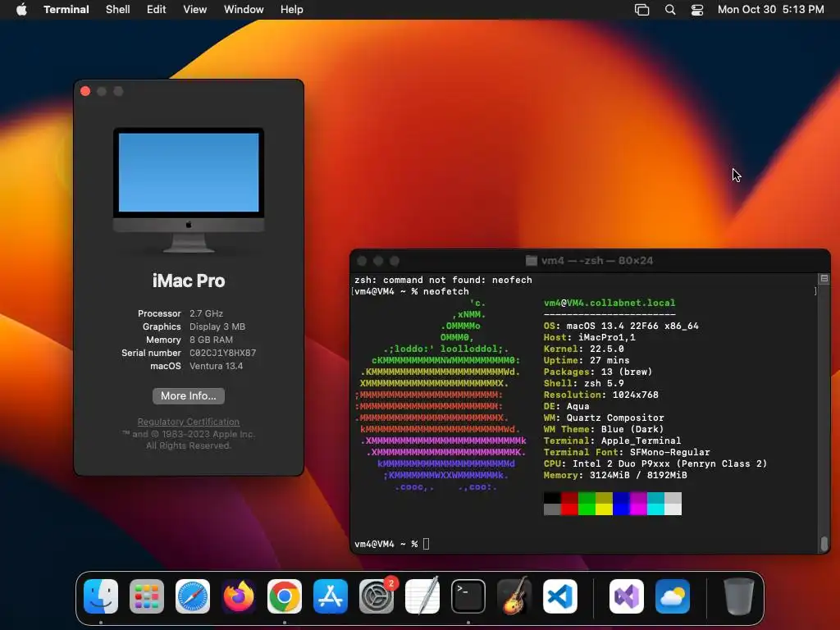The width and height of the screenshot is (840, 630).
Task: Click the serial number C02CJ1Y8HX87
Action: point(223,353)
